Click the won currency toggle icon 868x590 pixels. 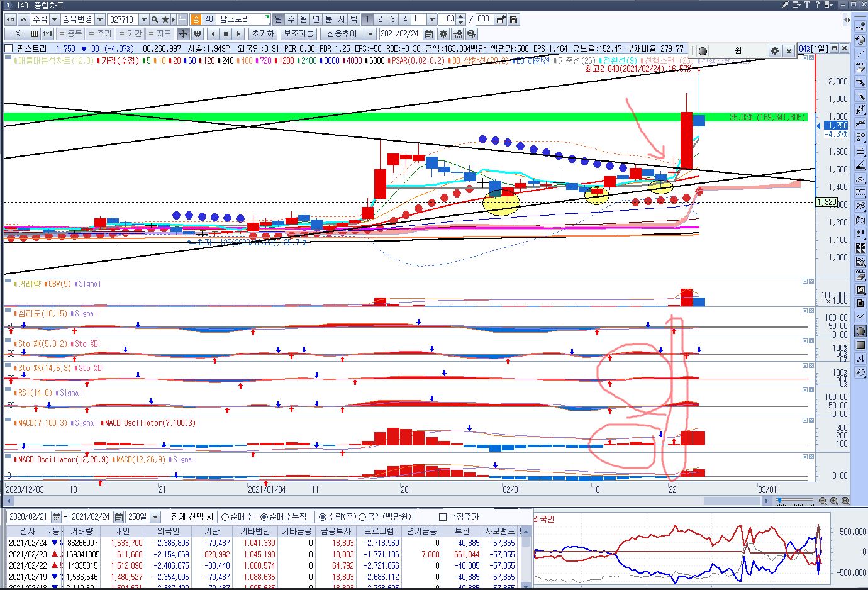click(198, 34)
